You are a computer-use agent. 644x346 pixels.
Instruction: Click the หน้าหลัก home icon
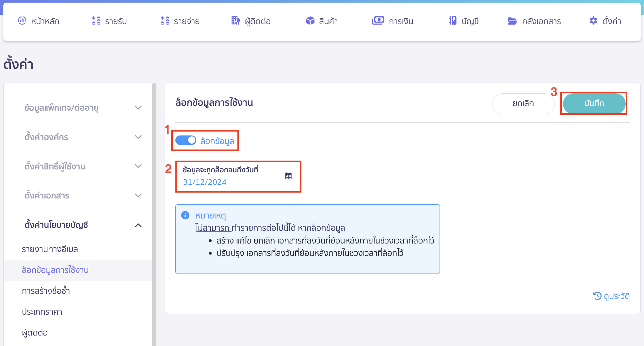click(22, 21)
